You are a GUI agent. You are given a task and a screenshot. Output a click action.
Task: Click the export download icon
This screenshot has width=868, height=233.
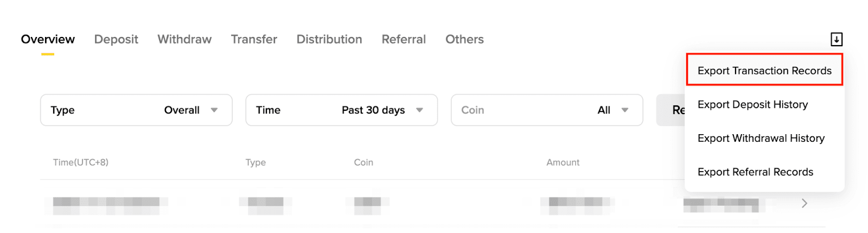[x=836, y=39]
